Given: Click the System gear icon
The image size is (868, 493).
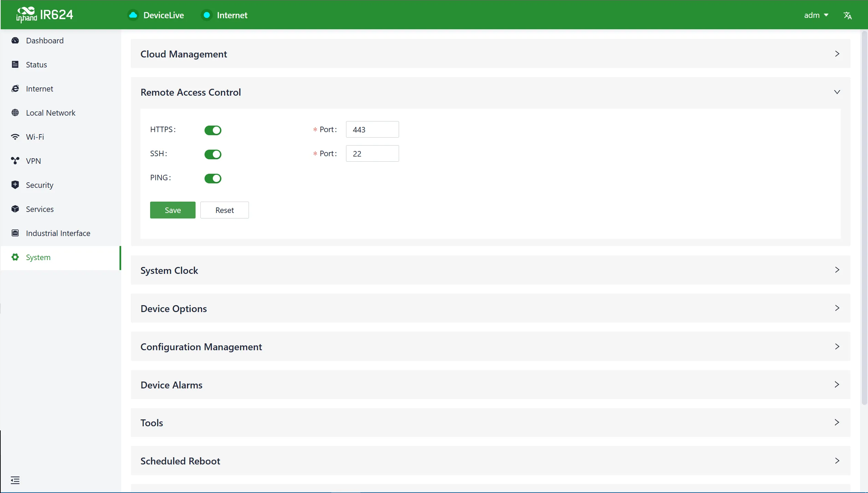Looking at the screenshot, I should point(15,257).
